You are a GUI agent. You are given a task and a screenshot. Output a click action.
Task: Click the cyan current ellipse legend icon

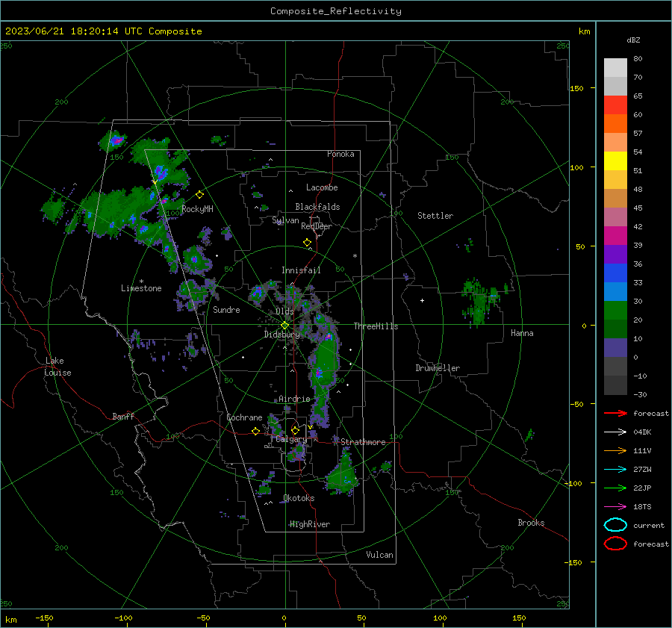pos(615,525)
